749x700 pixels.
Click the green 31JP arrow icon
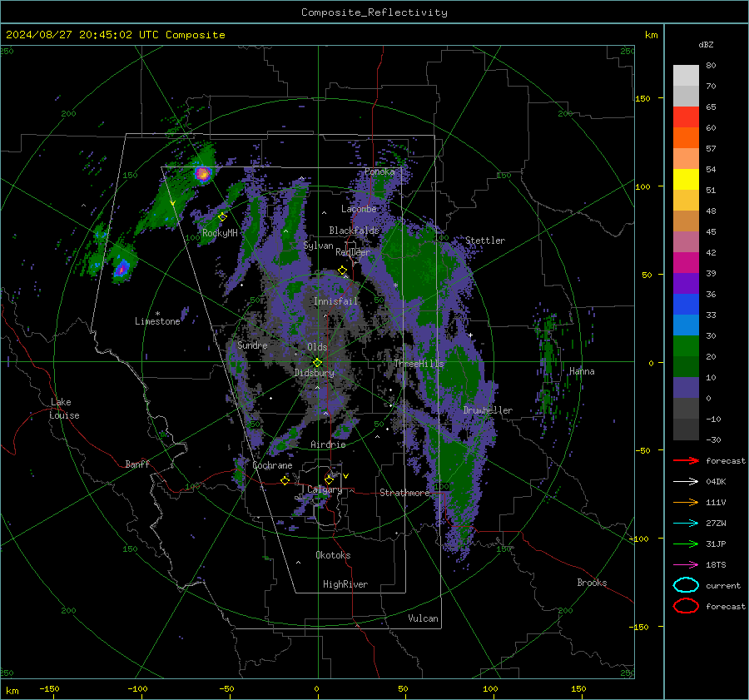click(x=686, y=544)
